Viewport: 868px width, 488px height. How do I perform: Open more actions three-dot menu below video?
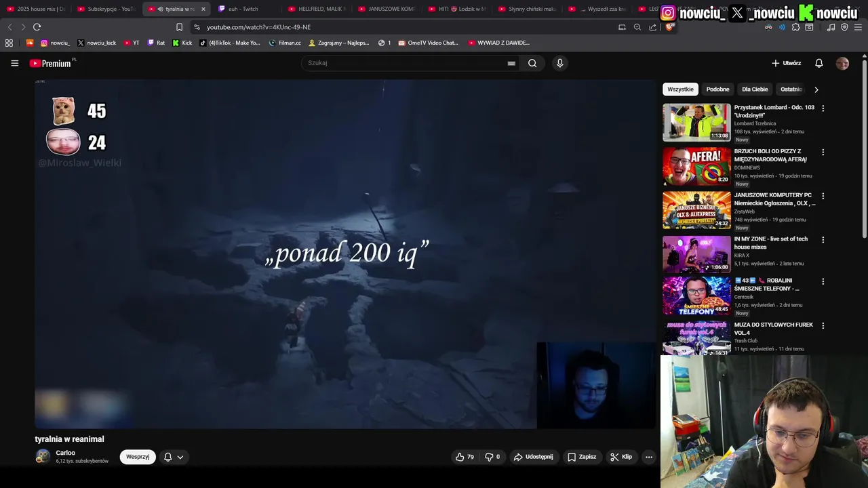[648, 457]
